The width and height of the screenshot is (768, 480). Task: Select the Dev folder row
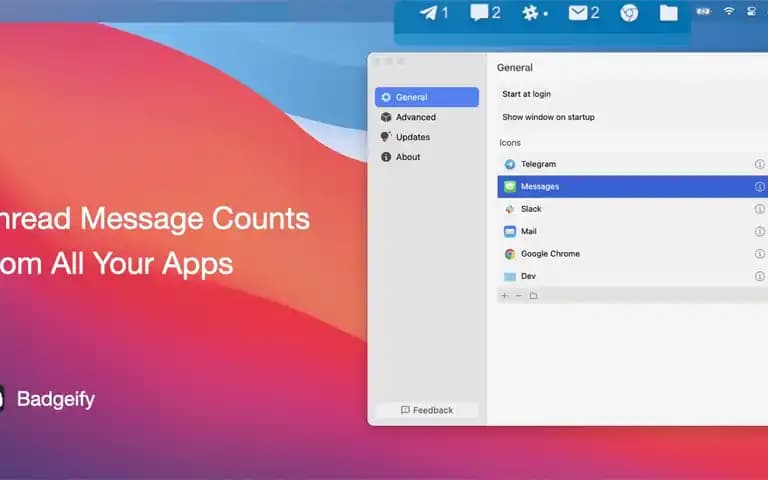[632, 276]
